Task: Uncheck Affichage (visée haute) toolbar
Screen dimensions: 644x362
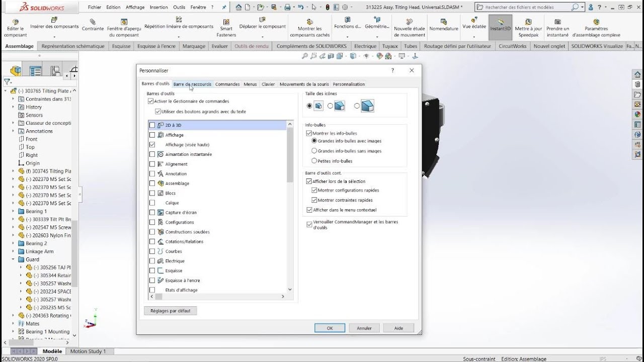Action: (x=152, y=144)
